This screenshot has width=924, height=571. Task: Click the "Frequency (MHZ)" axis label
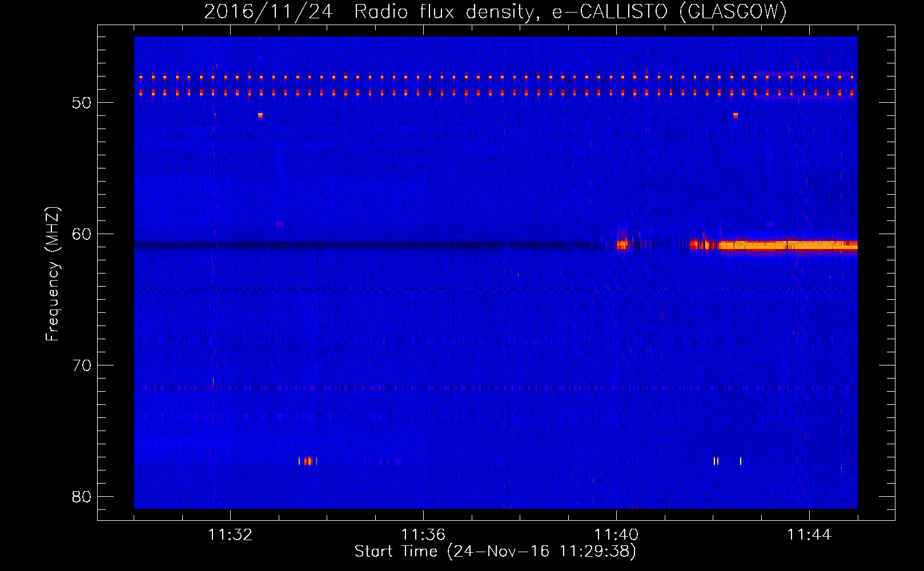[x=53, y=274]
